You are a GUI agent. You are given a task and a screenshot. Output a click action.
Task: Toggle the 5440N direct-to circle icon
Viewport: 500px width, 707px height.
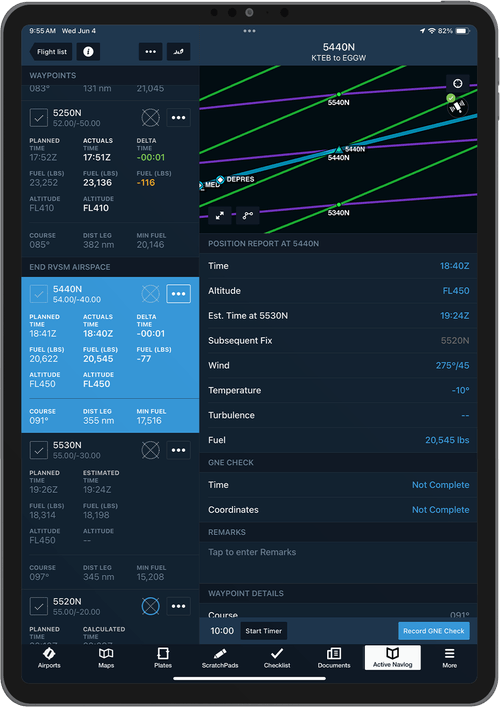[151, 294]
